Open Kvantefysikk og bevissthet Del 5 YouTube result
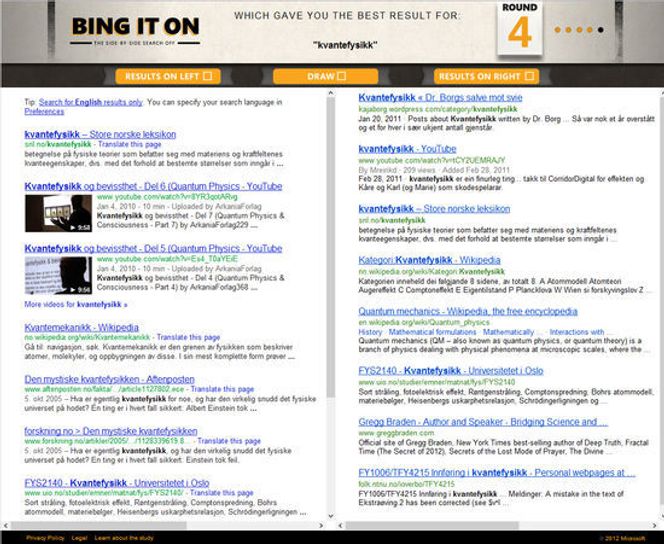664x544 pixels. click(153, 249)
